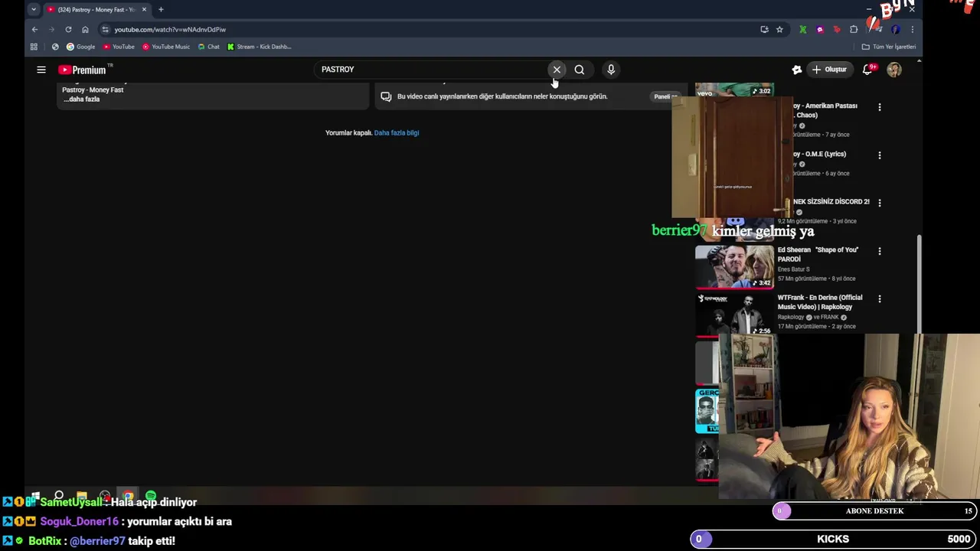The width and height of the screenshot is (980, 551).
Task: Open Chrome three-dot menu
Action: tap(912, 29)
